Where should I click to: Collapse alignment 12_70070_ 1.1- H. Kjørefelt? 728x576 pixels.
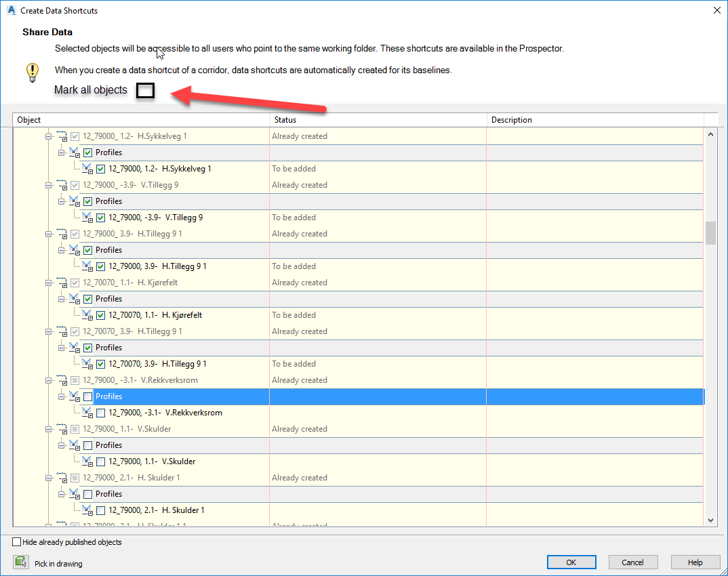(48, 283)
